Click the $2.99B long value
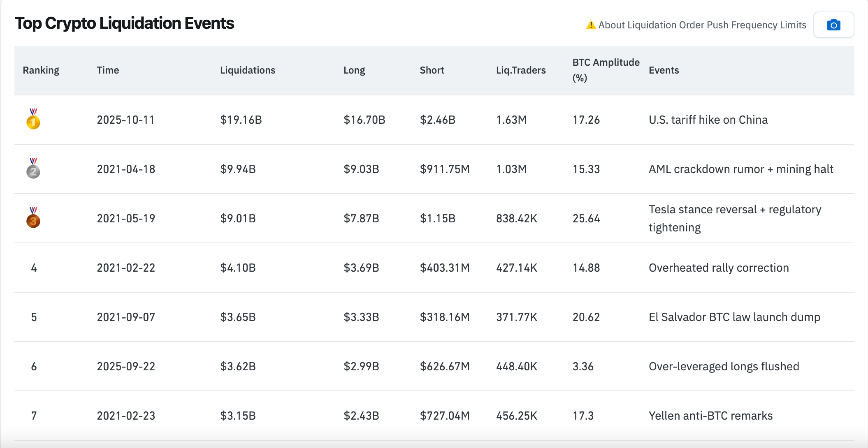868x448 pixels. tap(362, 366)
